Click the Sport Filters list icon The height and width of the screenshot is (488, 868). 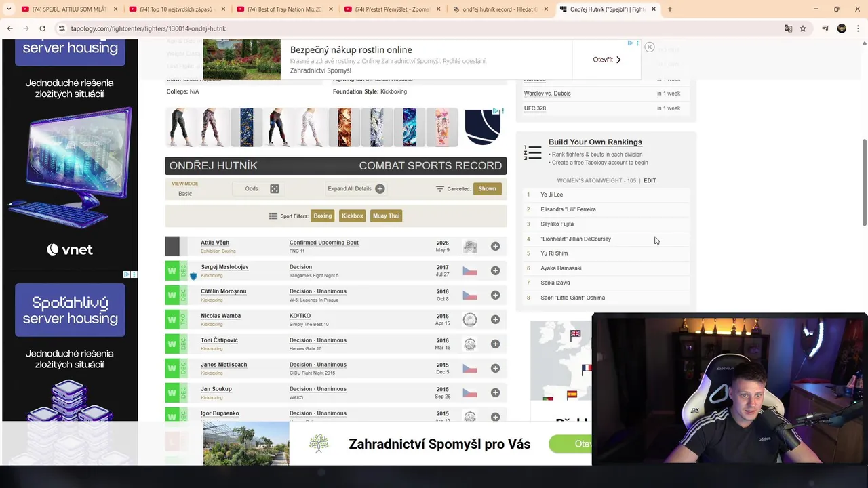273,216
